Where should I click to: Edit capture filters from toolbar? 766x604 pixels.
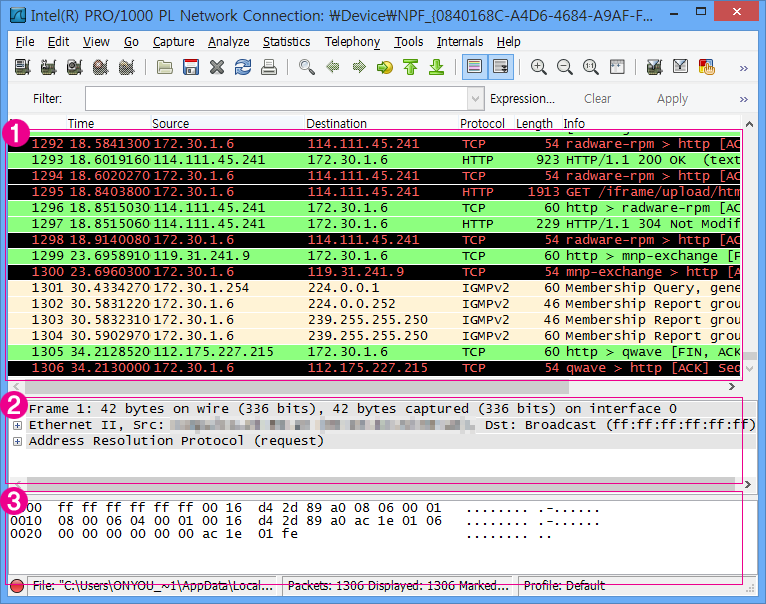tap(654, 67)
